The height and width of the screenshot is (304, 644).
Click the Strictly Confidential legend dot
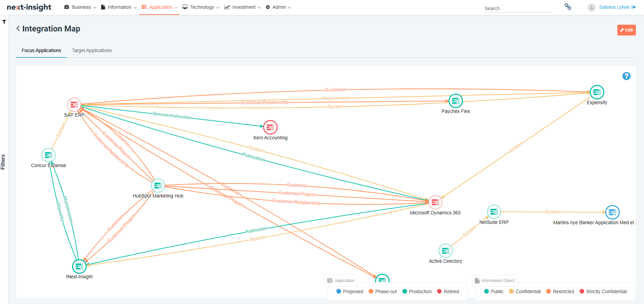point(582,291)
